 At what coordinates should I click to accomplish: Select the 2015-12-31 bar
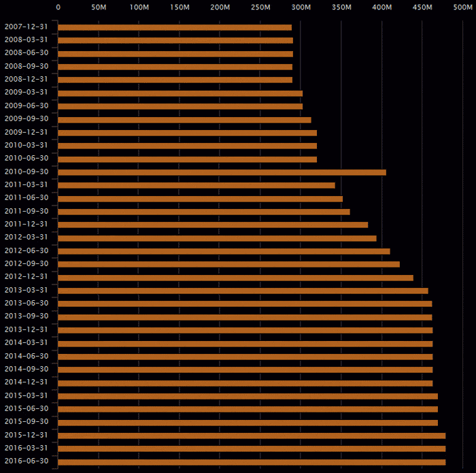coord(252,436)
